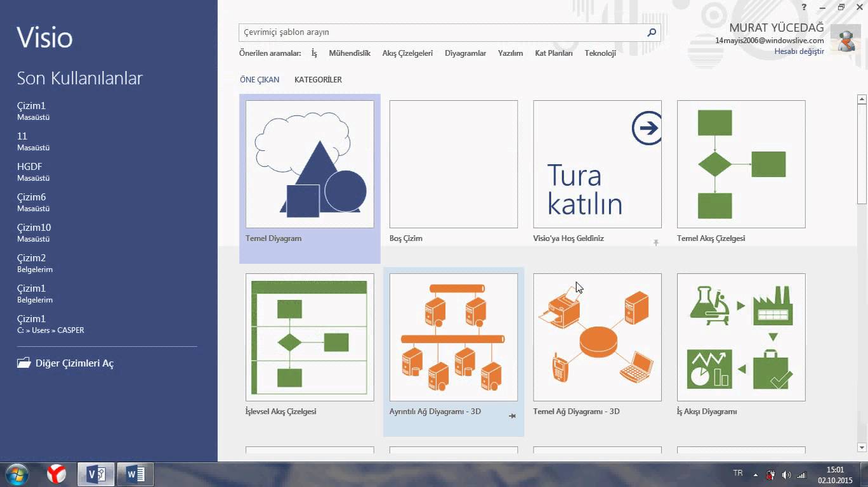Viewport: 868px width, 487px height.
Task: Open Word from the taskbar
Action: coord(135,474)
